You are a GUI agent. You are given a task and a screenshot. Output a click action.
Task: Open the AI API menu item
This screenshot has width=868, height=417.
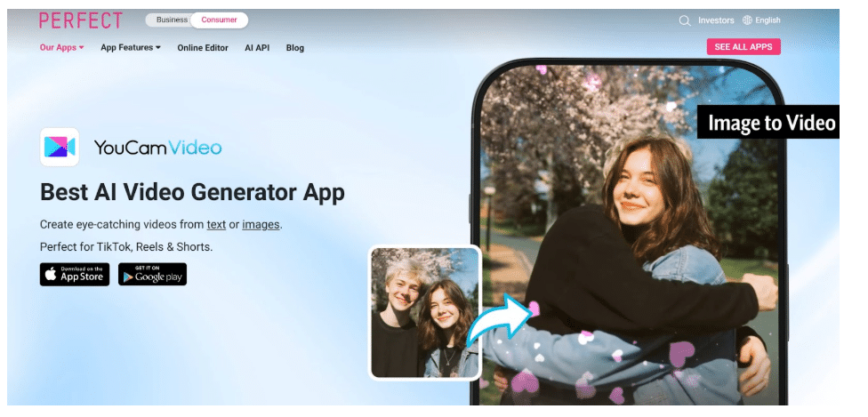(257, 48)
